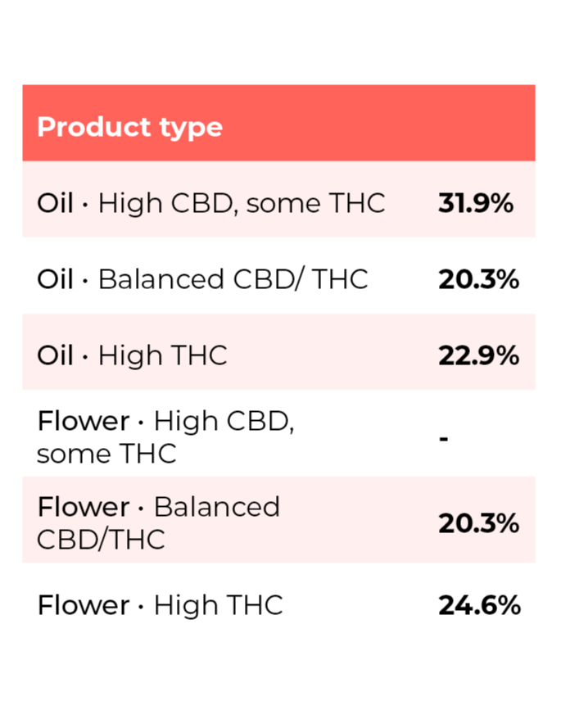The width and height of the screenshot is (561, 728).
Task: Click the 24.6% percentage
Action: pos(480,605)
